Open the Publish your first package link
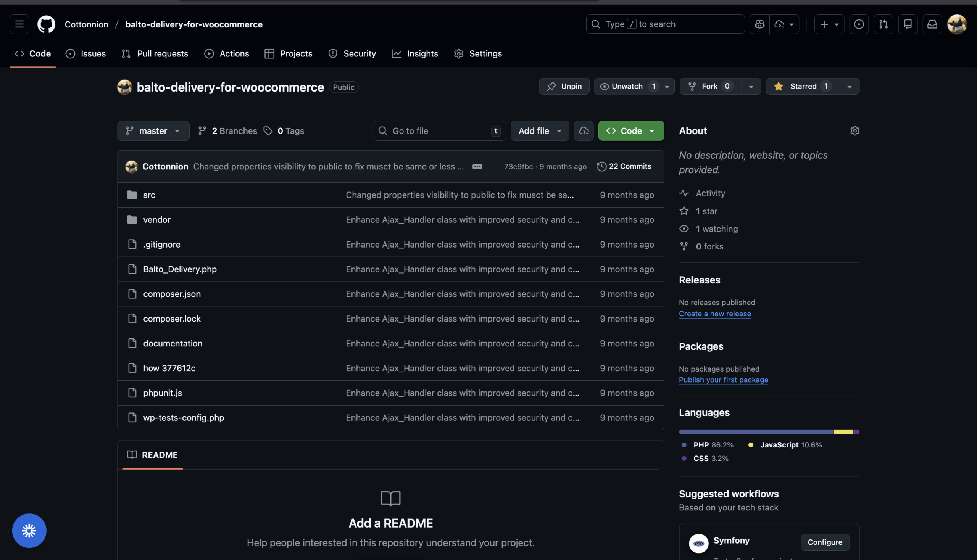The width and height of the screenshot is (977, 560). tap(724, 380)
